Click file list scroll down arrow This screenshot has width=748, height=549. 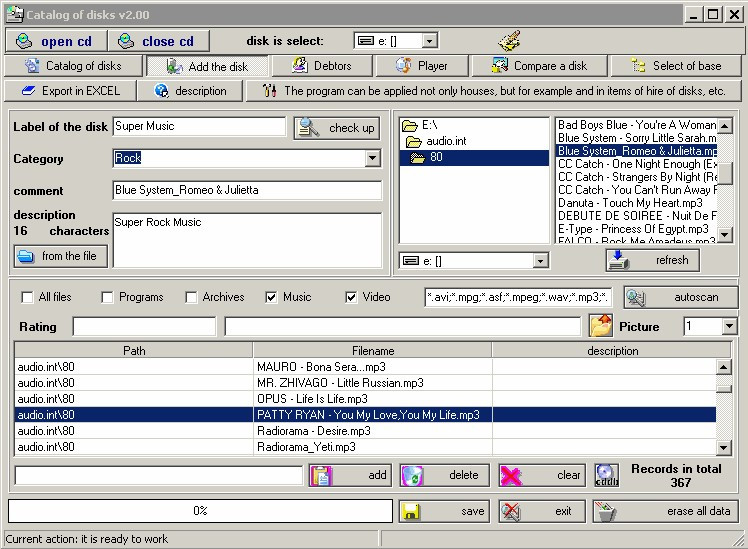click(x=725, y=234)
